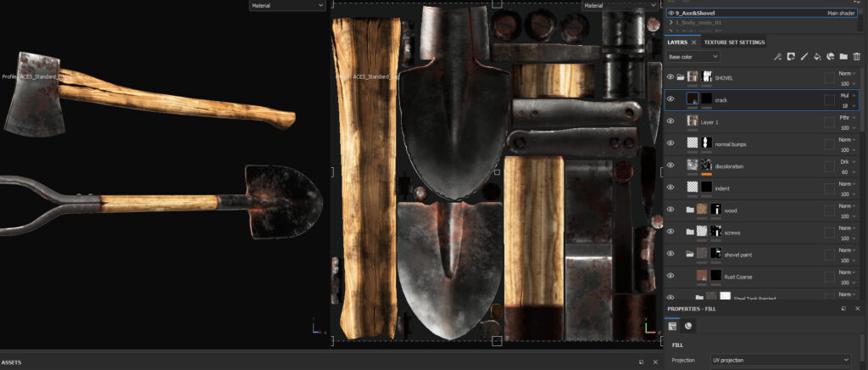Add a fill layer with bucket icon
The image size is (868, 370).
pos(817,57)
